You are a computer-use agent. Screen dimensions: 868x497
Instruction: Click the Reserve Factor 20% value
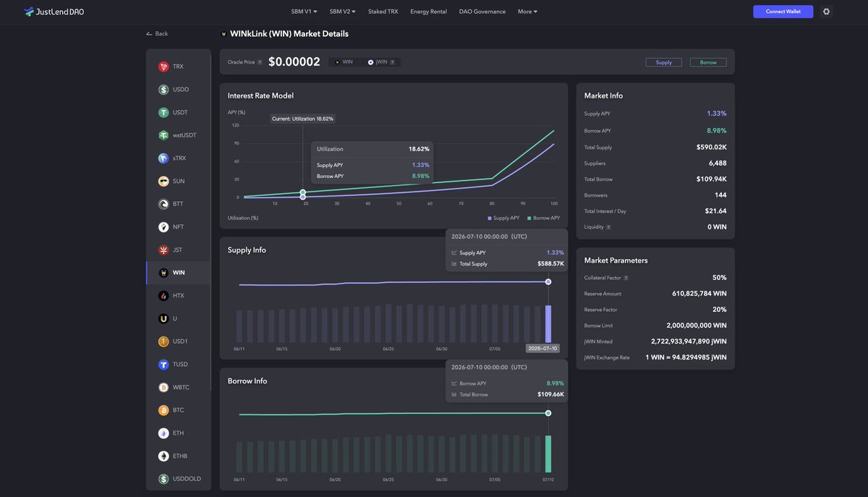(x=720, y=310)
